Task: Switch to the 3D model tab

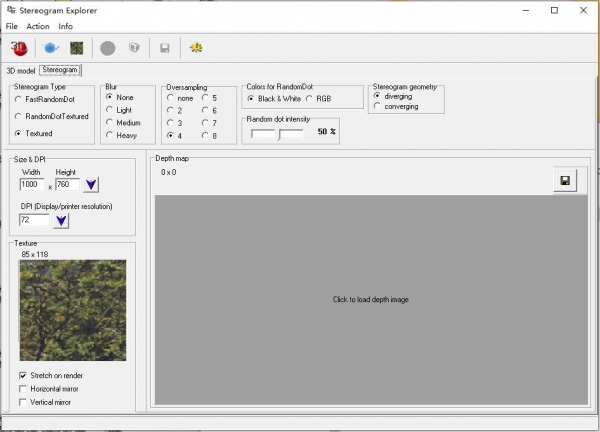Action: 20,71
